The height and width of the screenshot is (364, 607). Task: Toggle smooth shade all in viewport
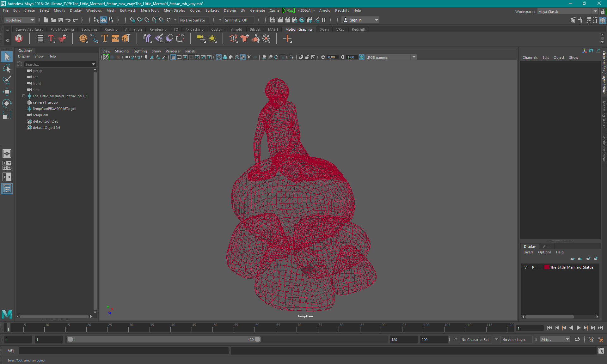pyautogui.click(x=225, y=57)
